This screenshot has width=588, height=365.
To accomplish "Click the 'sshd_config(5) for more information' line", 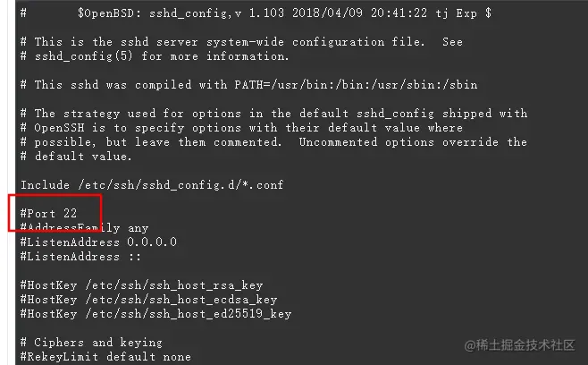I will pyautogui.click(x=155, y=56).
